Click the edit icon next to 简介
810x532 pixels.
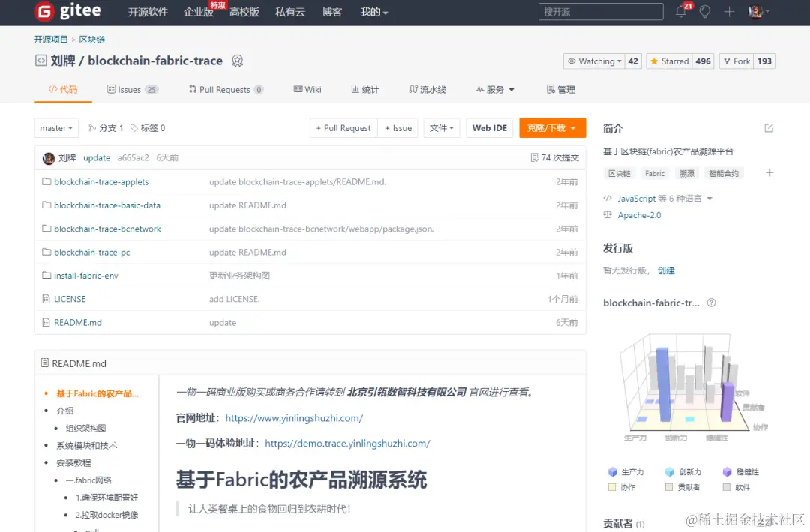point(769,128)
